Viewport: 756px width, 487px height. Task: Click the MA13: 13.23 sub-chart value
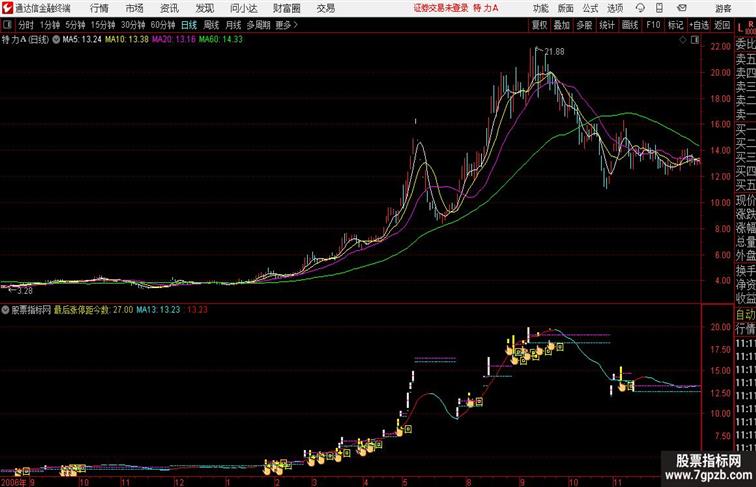tap(158, 310)
